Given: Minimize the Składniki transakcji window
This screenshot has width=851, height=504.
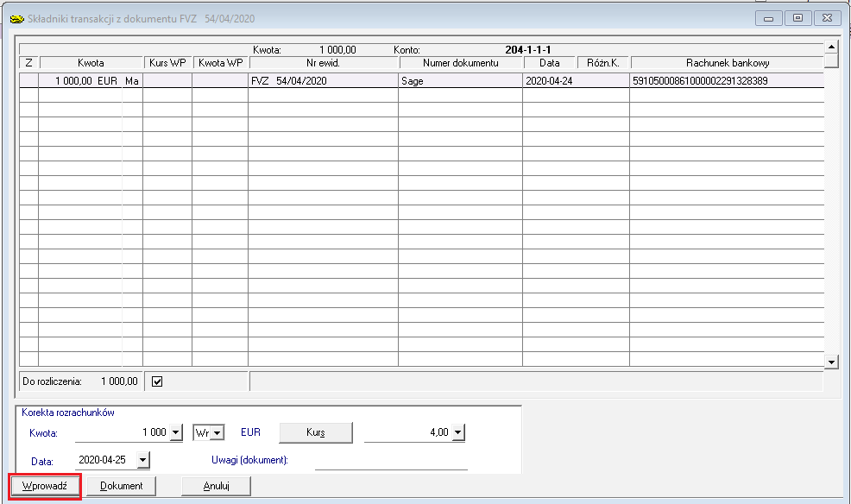Looking at the screenshot, I should click(768, 18).
